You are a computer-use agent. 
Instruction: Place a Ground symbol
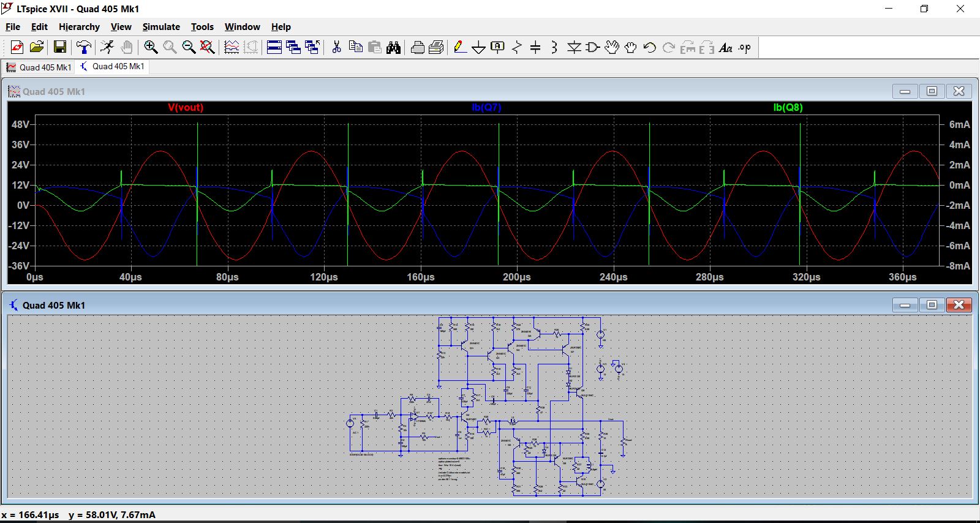click(x=479, y=47)
